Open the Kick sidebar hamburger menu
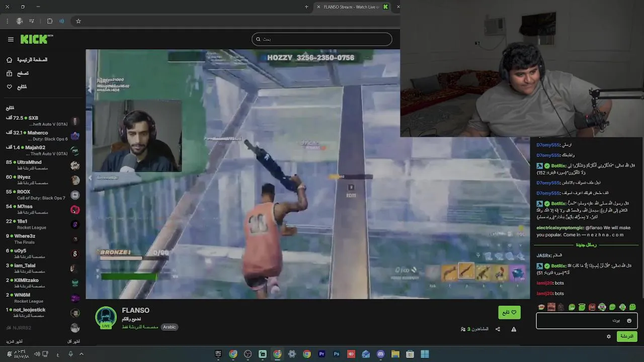The image size is (644, 362). pos(11,39)
